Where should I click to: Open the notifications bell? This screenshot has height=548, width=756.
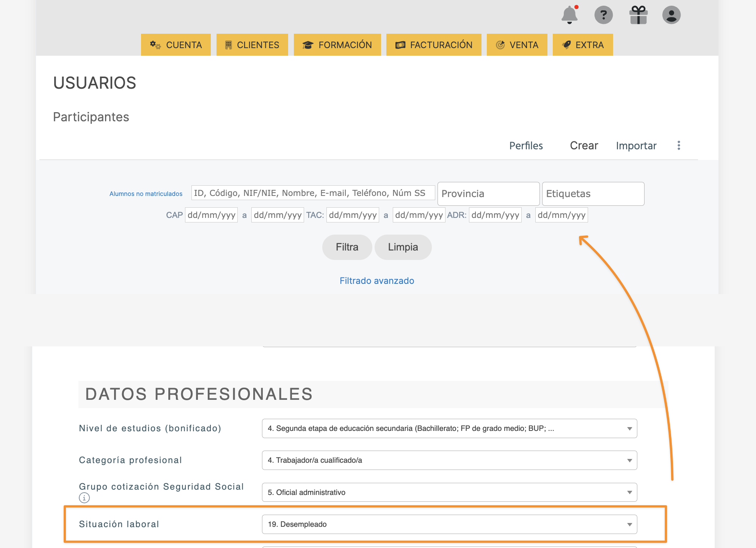click(x=569, y=15)
